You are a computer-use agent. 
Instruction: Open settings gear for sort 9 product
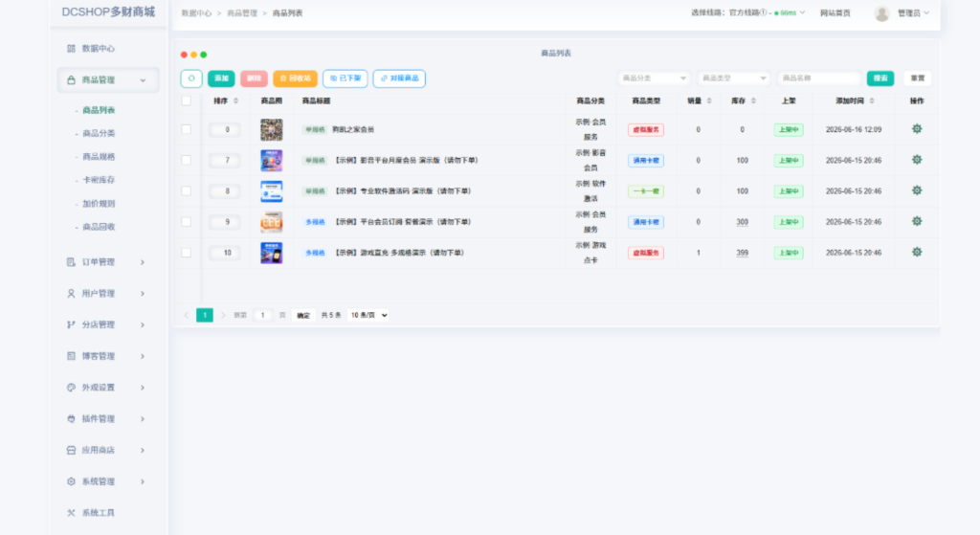tap(917, 221)
